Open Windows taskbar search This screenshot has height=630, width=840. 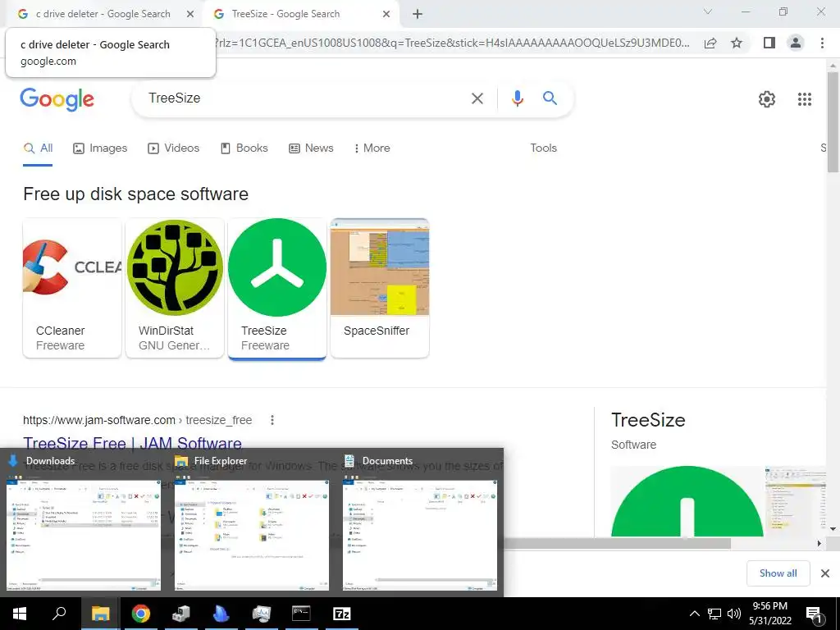tap(59, 614)
